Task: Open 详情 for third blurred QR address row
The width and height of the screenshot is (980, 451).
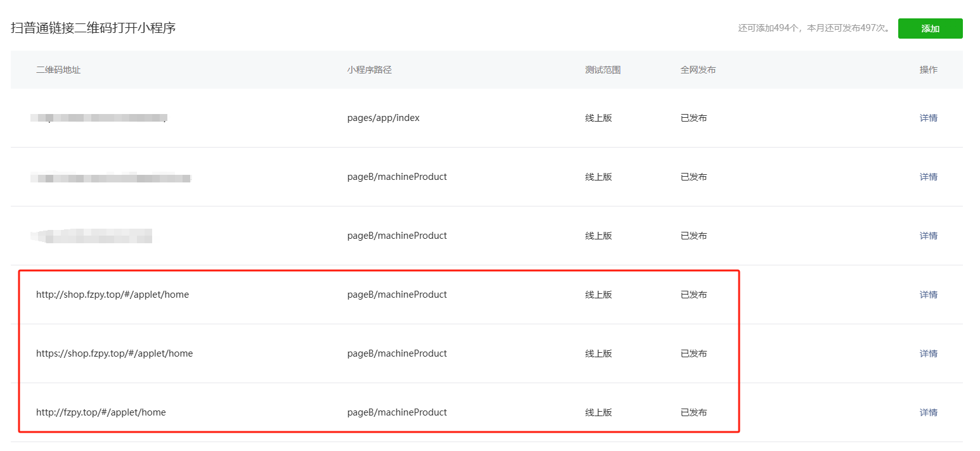Action: [x=929, y=236]
